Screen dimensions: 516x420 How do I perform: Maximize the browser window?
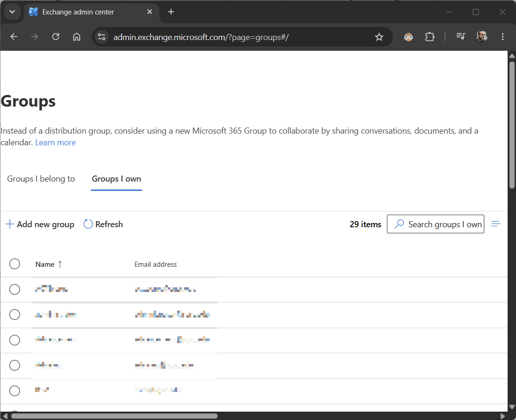475,12
